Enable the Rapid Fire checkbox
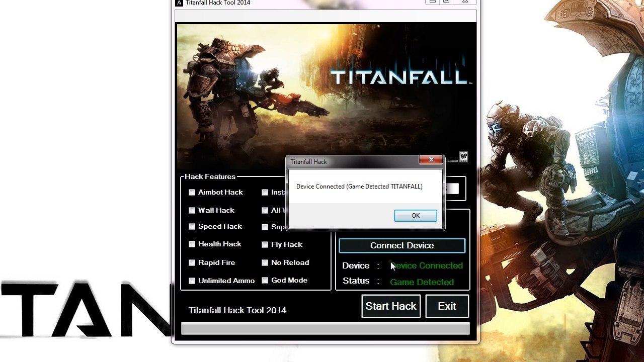 (x=192, y=263)
